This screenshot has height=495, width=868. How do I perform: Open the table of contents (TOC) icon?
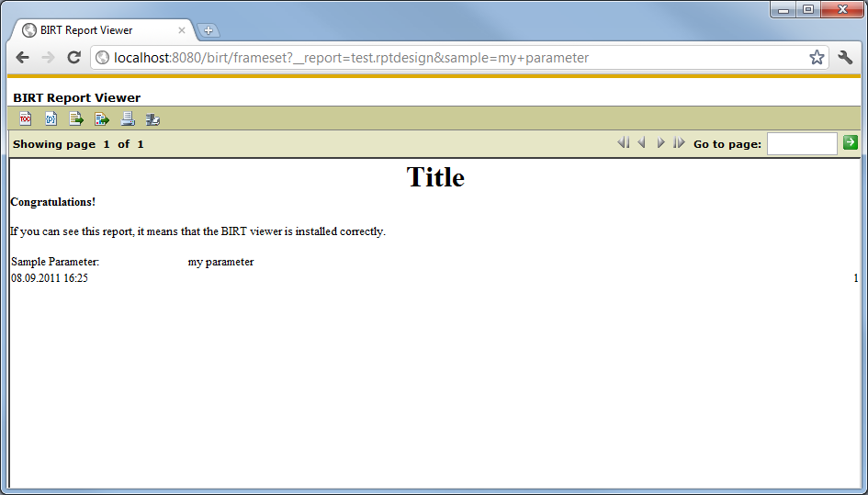tap(26, 118)
